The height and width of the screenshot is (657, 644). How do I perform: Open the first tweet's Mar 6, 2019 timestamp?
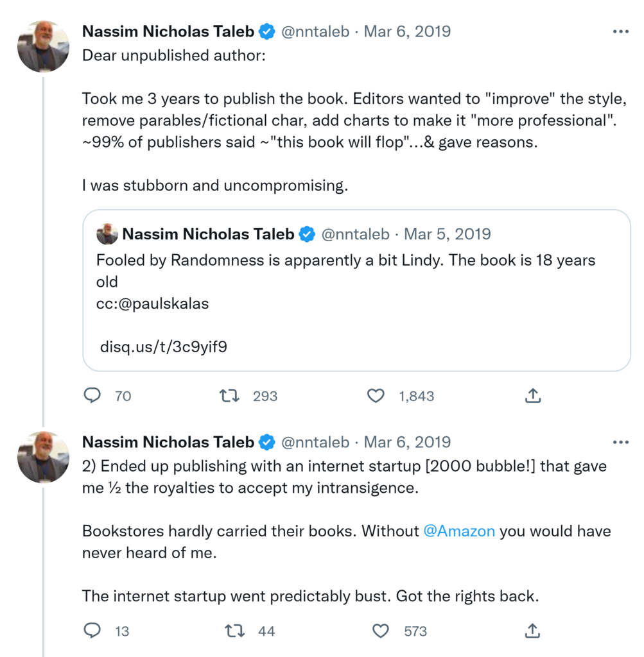(407, 31)
